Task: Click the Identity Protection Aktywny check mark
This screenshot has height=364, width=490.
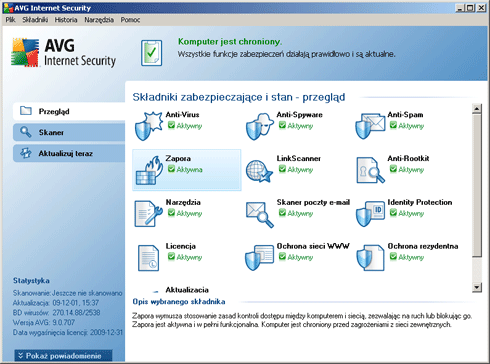Action: pyautogui.click(x=393, y=213)
